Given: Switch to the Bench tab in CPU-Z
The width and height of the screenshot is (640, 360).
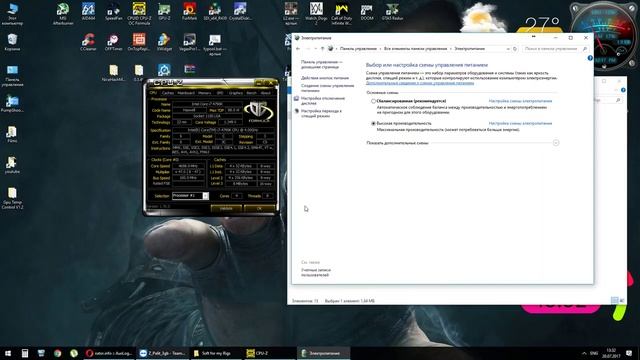Looking at the screenshot, I should click(251, 93).
